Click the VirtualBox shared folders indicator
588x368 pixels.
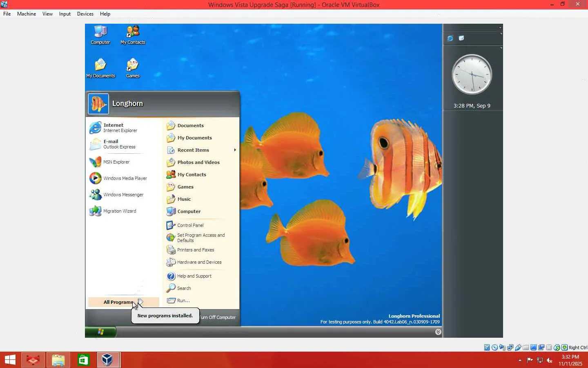pos(526,348)
